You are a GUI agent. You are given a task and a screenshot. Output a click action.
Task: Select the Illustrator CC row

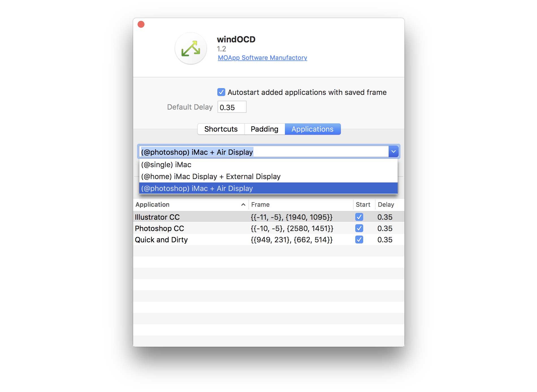tap(268, 217)
